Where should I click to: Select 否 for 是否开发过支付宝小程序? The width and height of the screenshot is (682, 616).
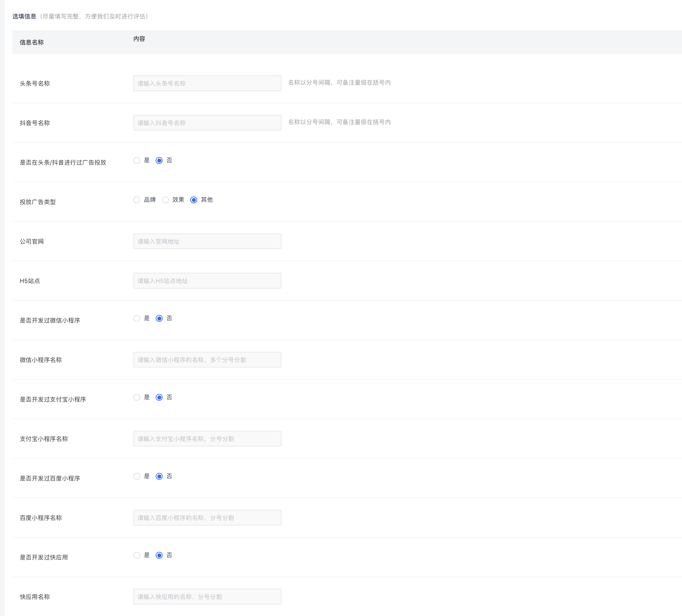[159, 398]
